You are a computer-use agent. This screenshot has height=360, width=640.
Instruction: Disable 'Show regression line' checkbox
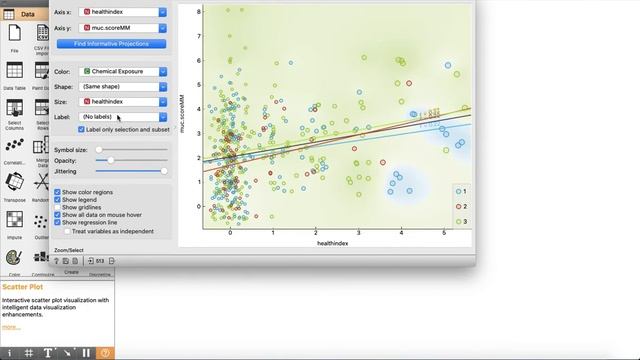[x=57, y=222]
